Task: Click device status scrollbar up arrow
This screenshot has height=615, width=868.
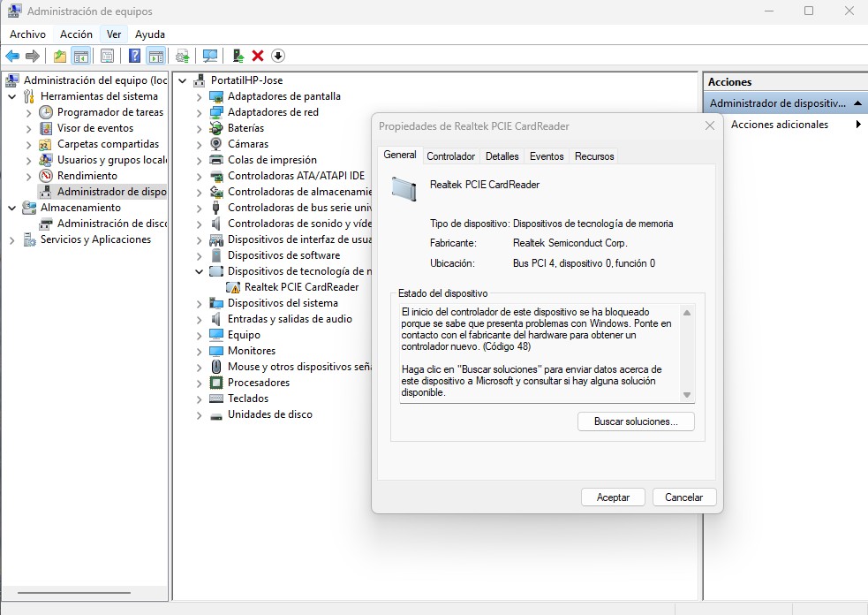Action: pyautogui.click(x=687, y=313)
